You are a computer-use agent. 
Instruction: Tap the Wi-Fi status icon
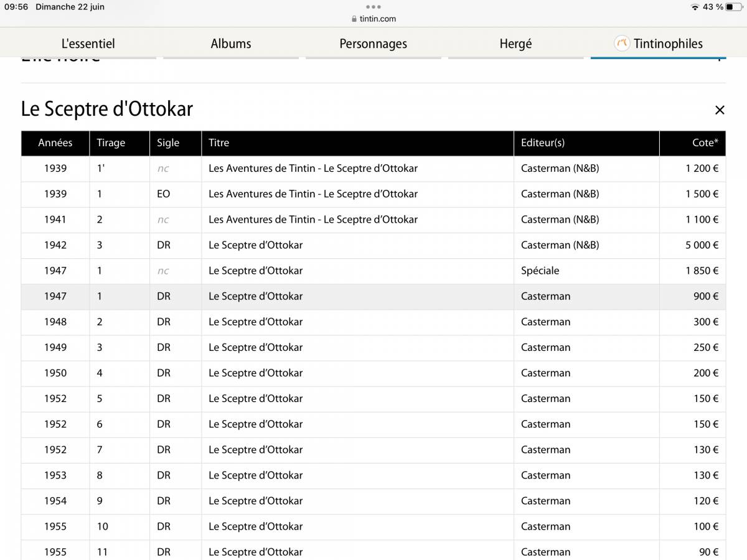[695, 7]
